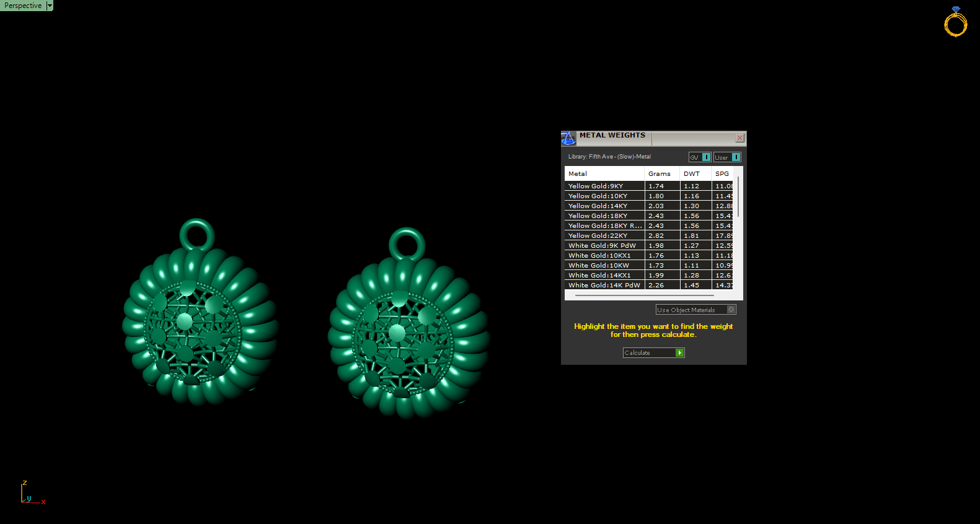Select the White Gold:10KW row

tap(599, 266)
